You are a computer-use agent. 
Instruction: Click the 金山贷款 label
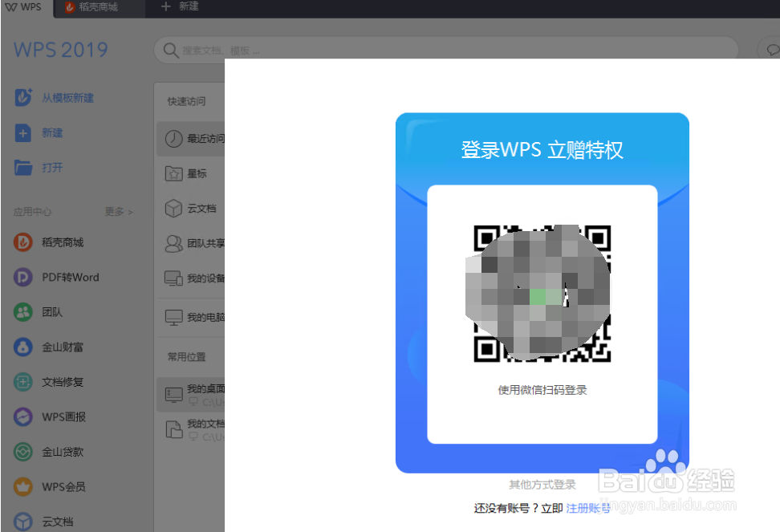63,452
